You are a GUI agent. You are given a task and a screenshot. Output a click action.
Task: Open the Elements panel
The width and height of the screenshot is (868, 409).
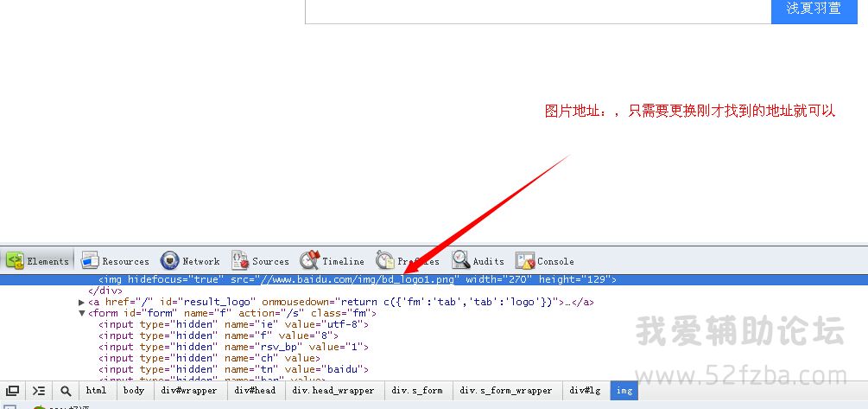coord(37,261)
